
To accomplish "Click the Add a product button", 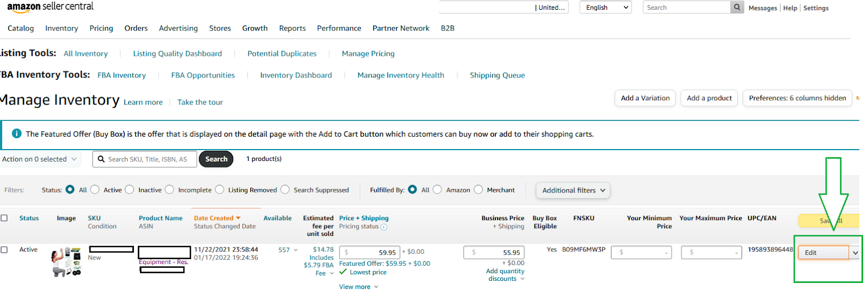I will click(709, 98).
